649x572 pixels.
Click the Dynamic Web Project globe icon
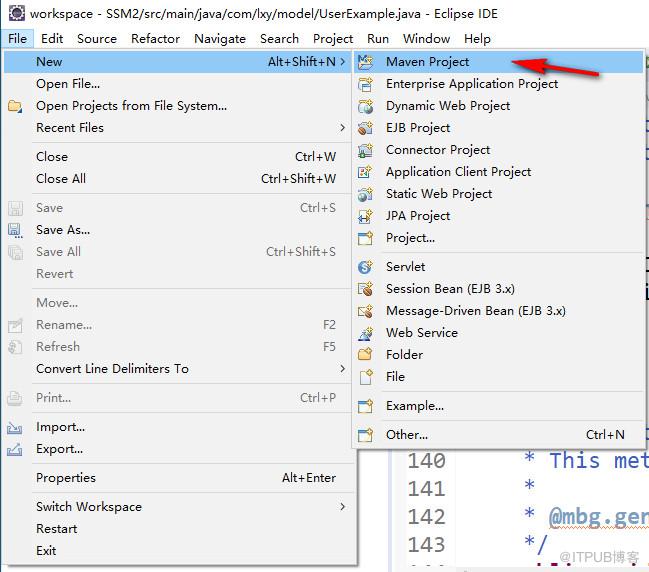click(x=365, y=106)
